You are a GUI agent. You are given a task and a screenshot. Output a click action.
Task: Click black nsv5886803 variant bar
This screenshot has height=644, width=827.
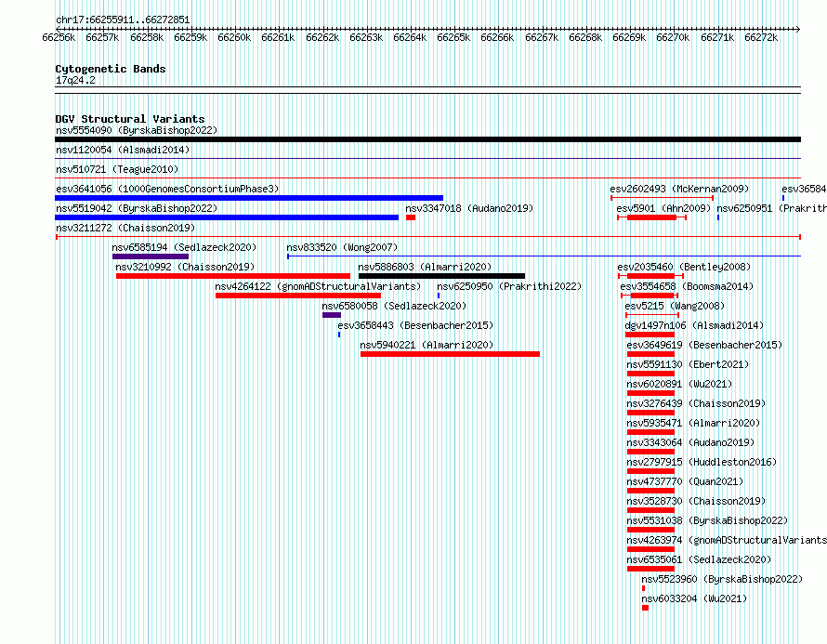pos(442,276)
